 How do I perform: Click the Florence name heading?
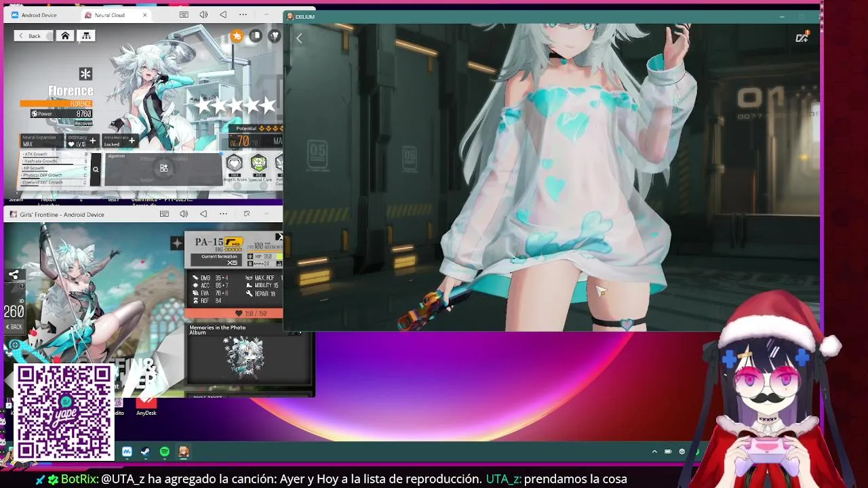pos(71,91)
